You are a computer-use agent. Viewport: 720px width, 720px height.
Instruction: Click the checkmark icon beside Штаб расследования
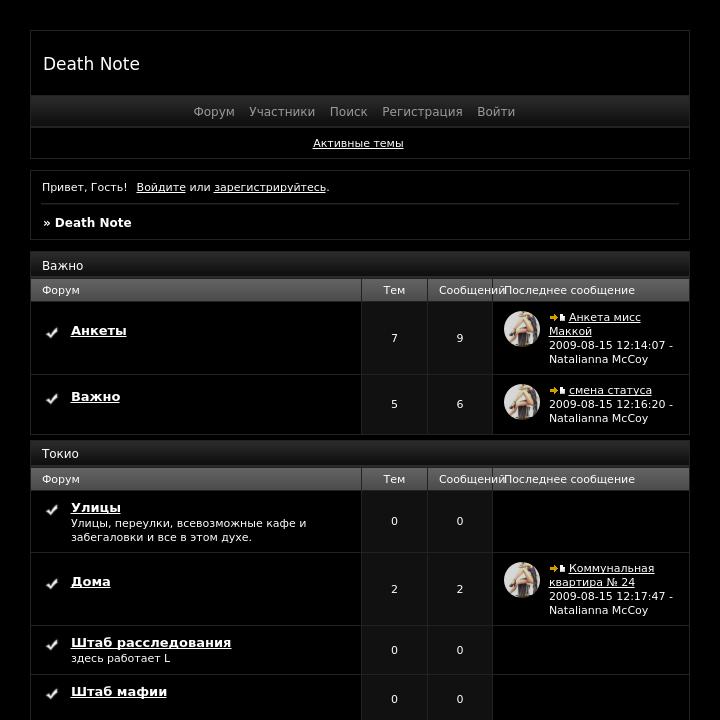52,645
